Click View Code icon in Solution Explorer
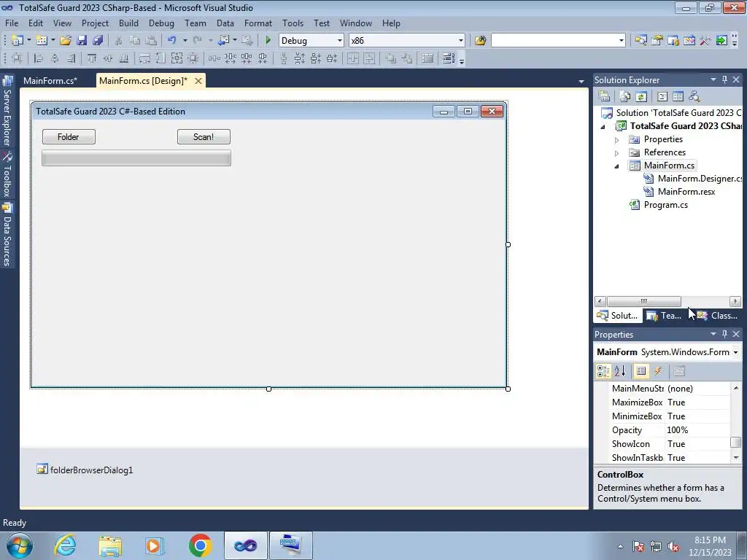Viewport: 747px width, 560px height. pyautogui.click(x=662, y=96)
